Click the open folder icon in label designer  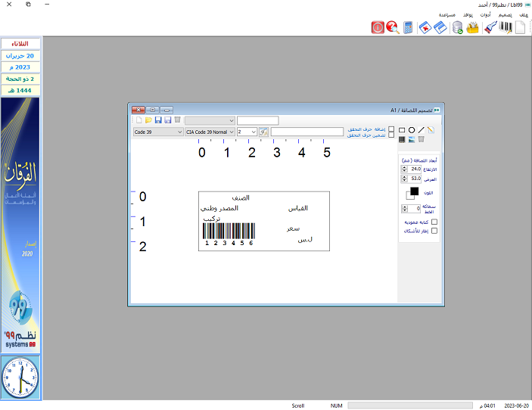[148, 120]
